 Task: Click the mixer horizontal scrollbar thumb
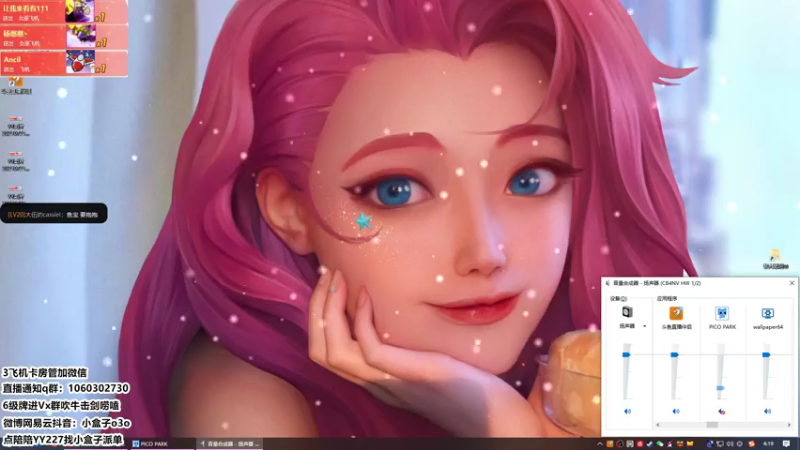712,424
